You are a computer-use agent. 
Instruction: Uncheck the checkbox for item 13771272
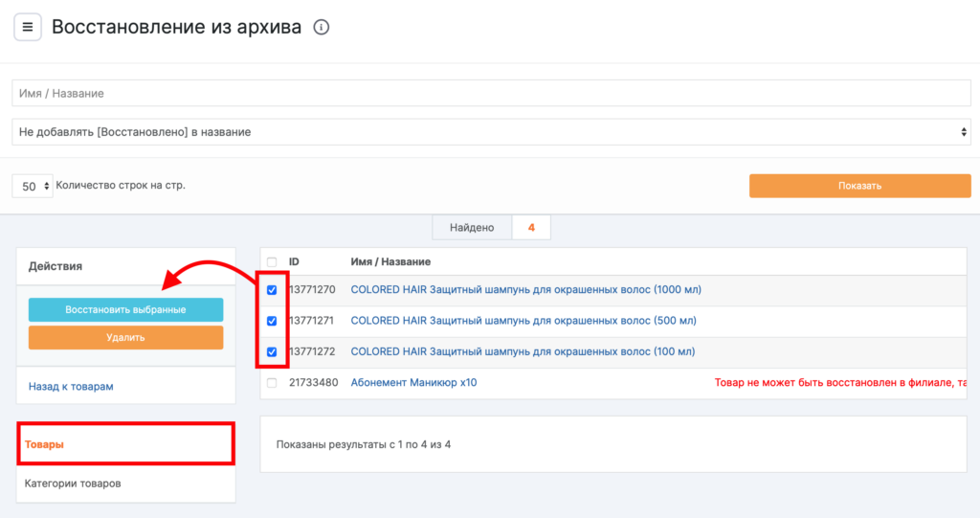point(273,352)
